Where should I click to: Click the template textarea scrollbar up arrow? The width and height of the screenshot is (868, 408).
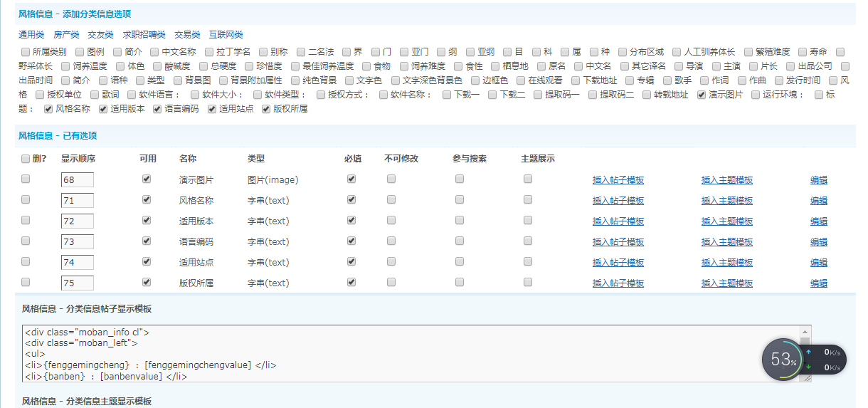point(805,331)
